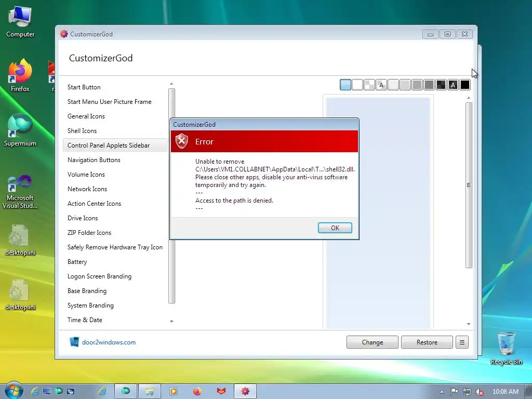Open the door2windows.com link
This screenshot has height=399, width=532.
coord(109,342)
